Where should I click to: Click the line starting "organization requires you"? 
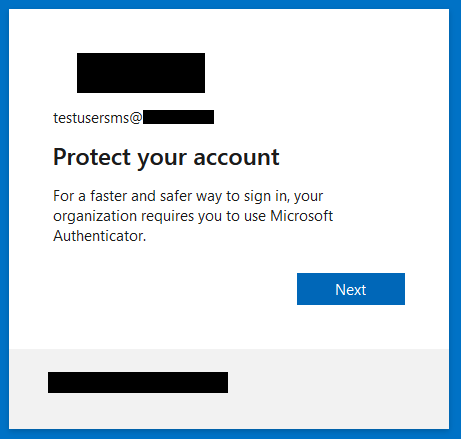tap(193, 216)
